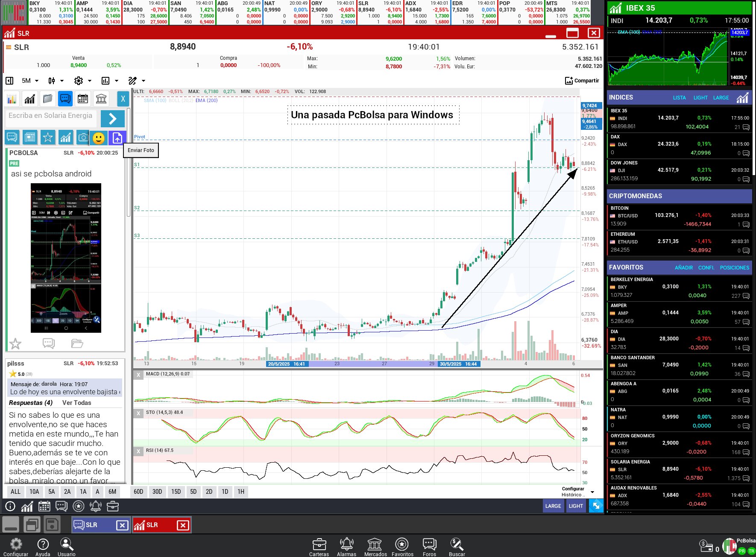The height and width of the screenshot is (557, 756).
Task: Open the chart settings gear dropdown
Action: coord(82,81)
